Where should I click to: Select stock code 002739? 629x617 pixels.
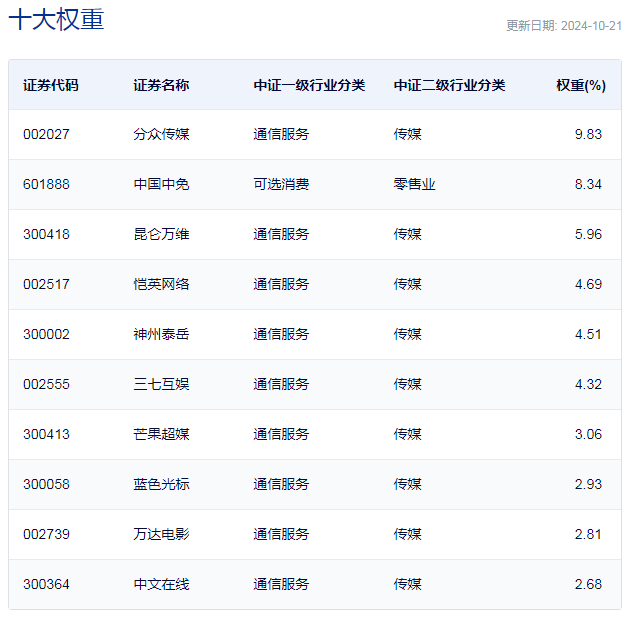point(47,534)
